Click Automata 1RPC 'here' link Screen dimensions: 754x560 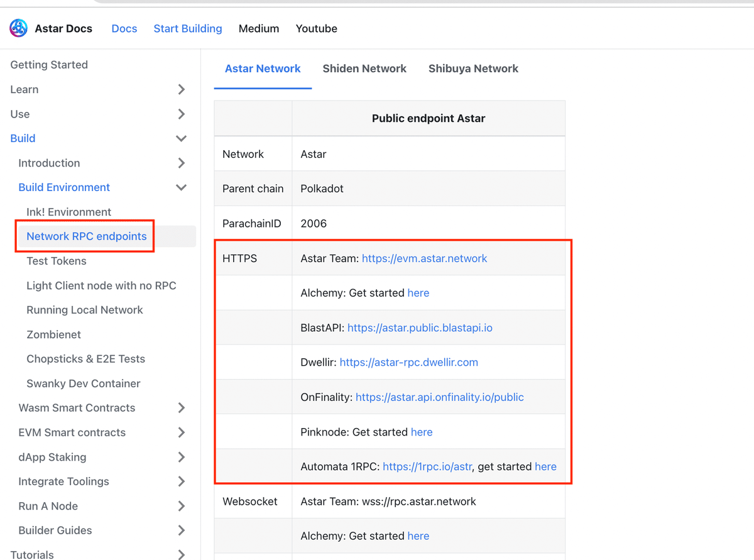coord(545,466)
